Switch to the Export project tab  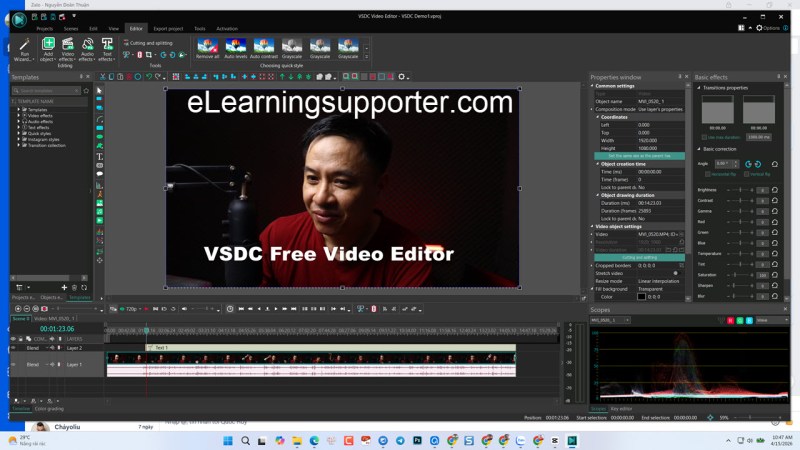168,29
